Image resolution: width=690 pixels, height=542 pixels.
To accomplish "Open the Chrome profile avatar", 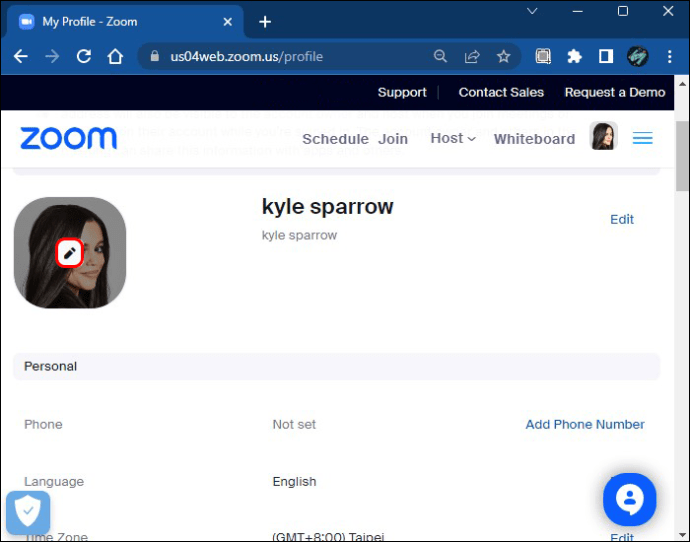I will (x=638, y=56).
